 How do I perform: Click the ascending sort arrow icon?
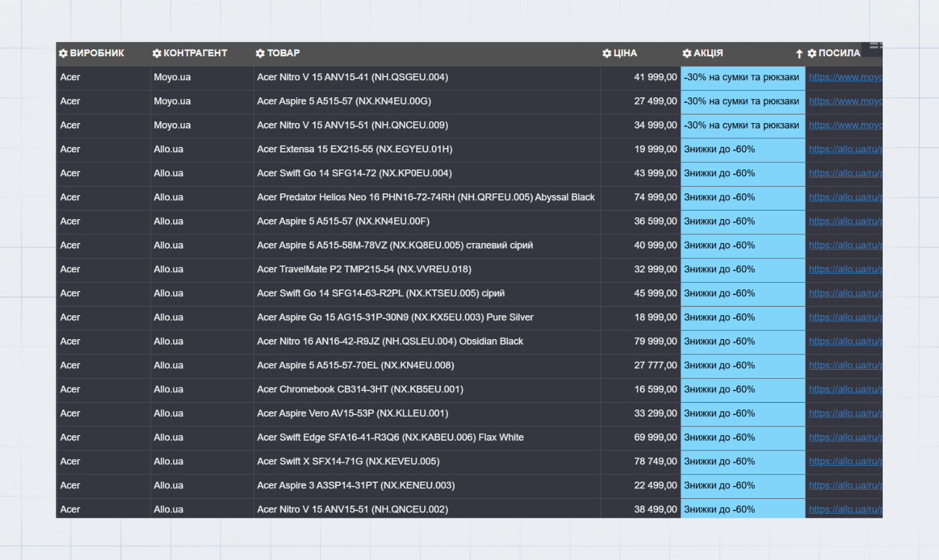pyautogui.click(x=799, y=54)
